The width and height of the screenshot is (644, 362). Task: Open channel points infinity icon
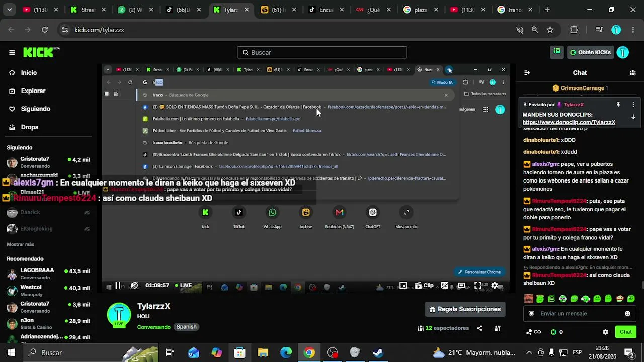[534, 332]
